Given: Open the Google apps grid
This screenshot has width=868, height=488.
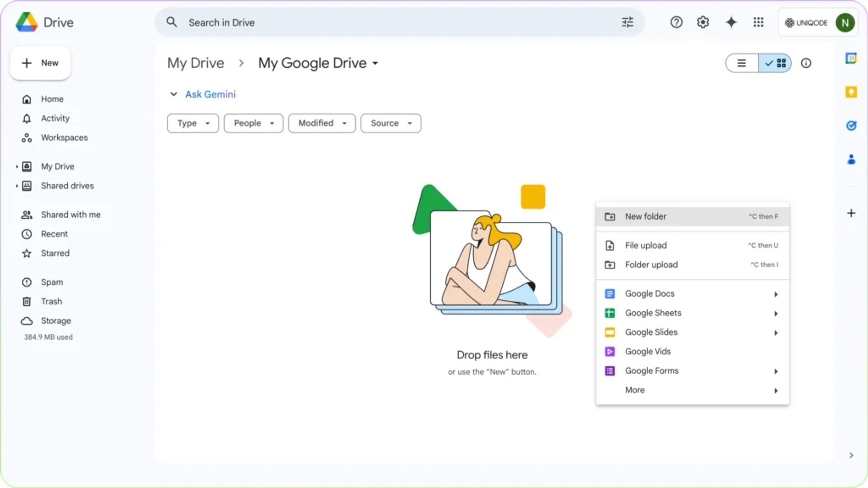Looking at the screenshot, I should 758,22.
